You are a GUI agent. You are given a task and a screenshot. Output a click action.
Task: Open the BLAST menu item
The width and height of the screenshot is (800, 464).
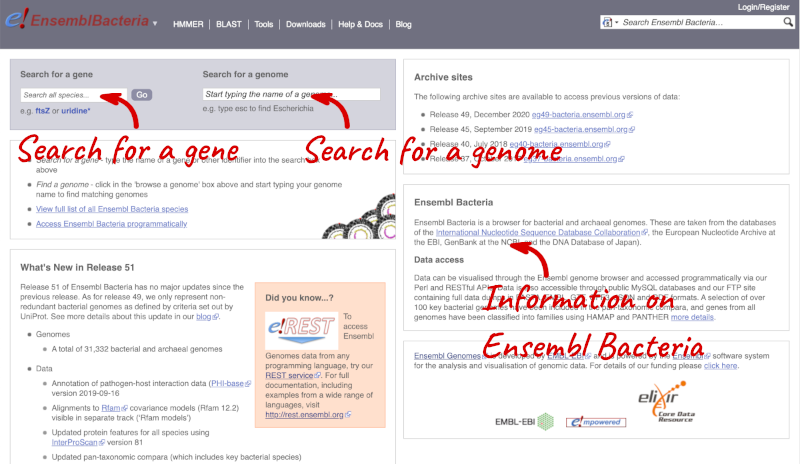(229, 24)
